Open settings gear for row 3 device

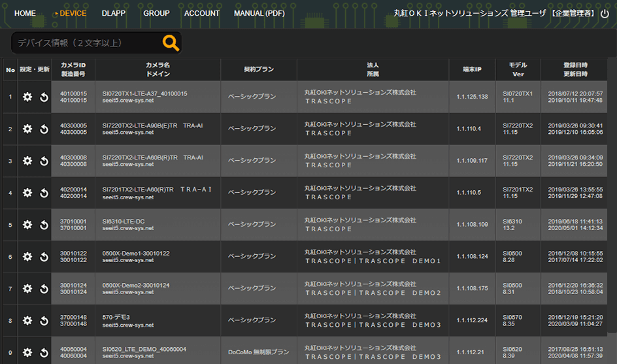pyautogui.click(x=27, y=161)
